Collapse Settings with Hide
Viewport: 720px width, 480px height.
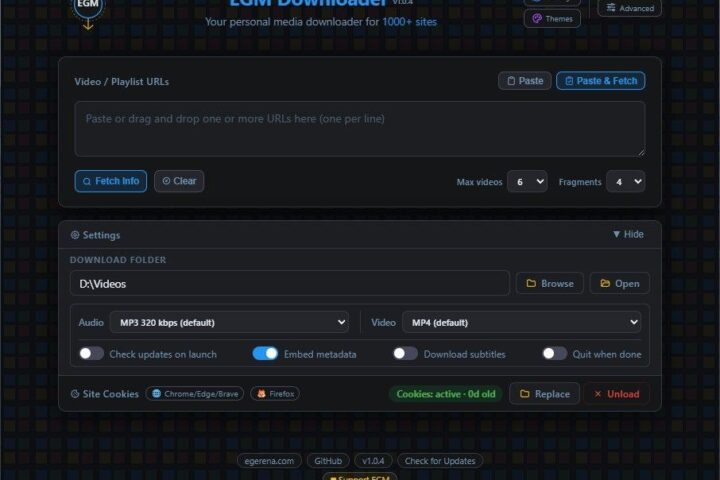tap(628, 234)
